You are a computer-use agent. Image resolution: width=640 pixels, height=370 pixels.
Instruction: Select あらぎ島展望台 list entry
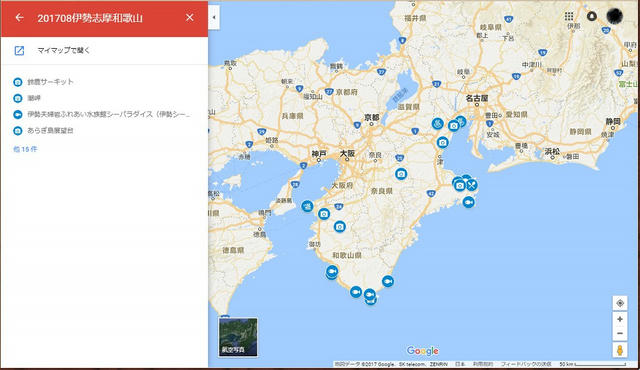[50, 131]
